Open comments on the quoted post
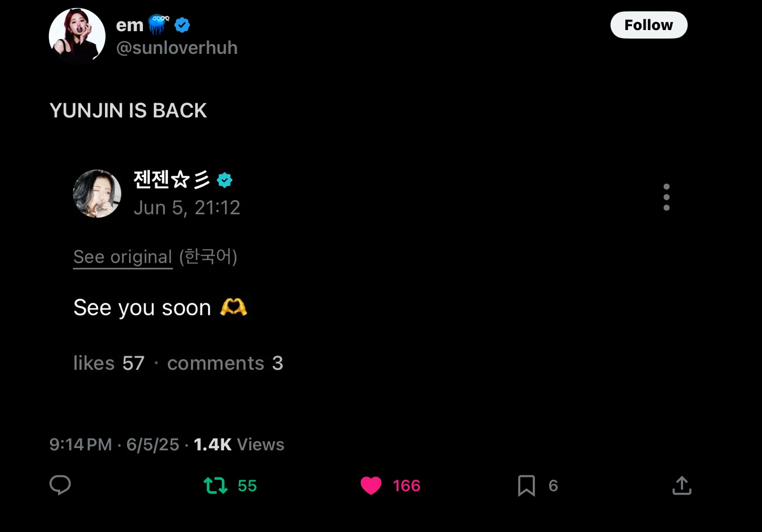762x532 pixels. coord(225,363)
